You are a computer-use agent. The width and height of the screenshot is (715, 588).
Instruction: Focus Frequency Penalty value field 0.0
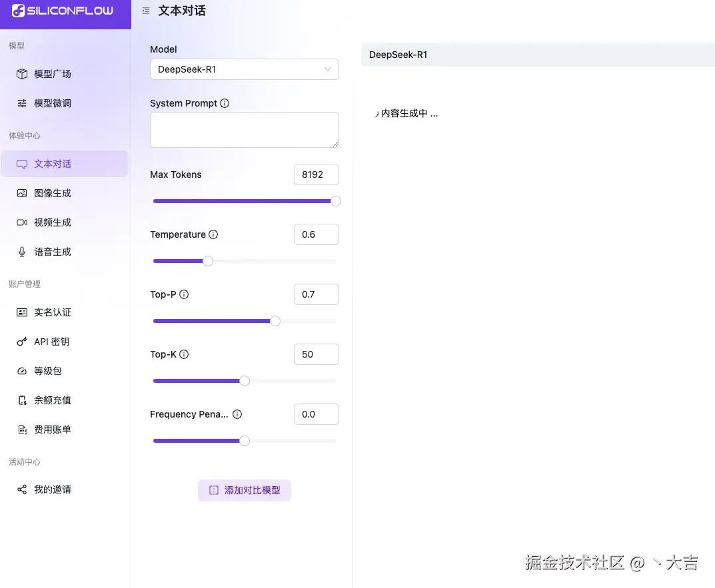317,414
